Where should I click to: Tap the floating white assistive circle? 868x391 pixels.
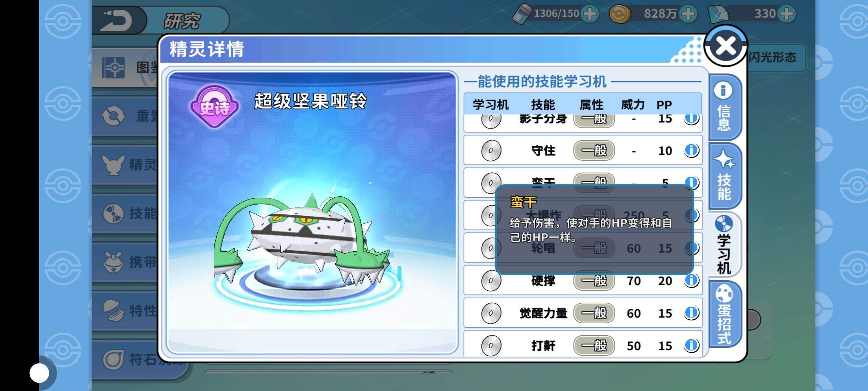[x=39, y=373]
